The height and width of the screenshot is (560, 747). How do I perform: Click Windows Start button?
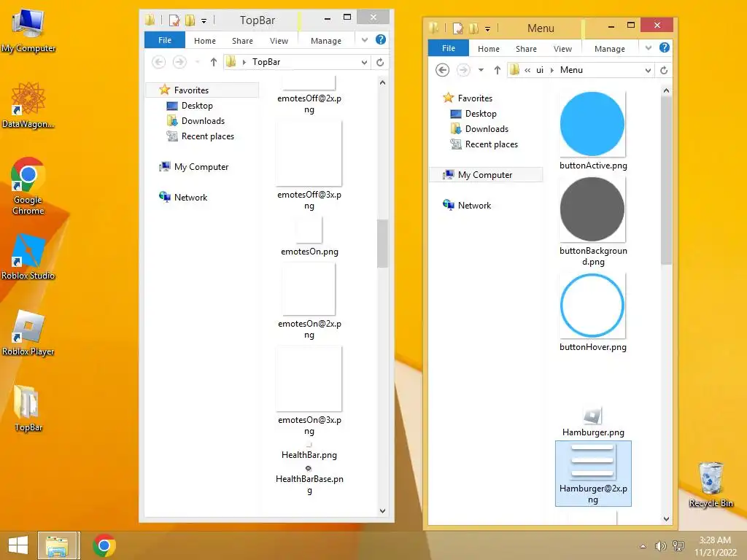point(18,545)
